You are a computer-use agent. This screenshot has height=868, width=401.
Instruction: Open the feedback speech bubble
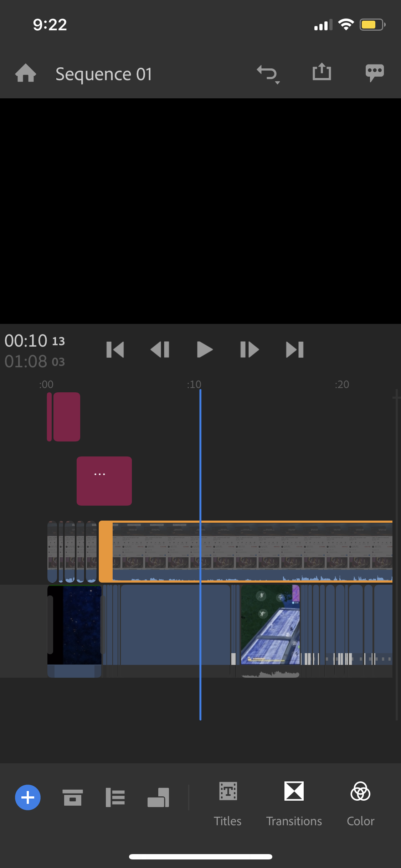pyautogui.click(x=375, y=73)
